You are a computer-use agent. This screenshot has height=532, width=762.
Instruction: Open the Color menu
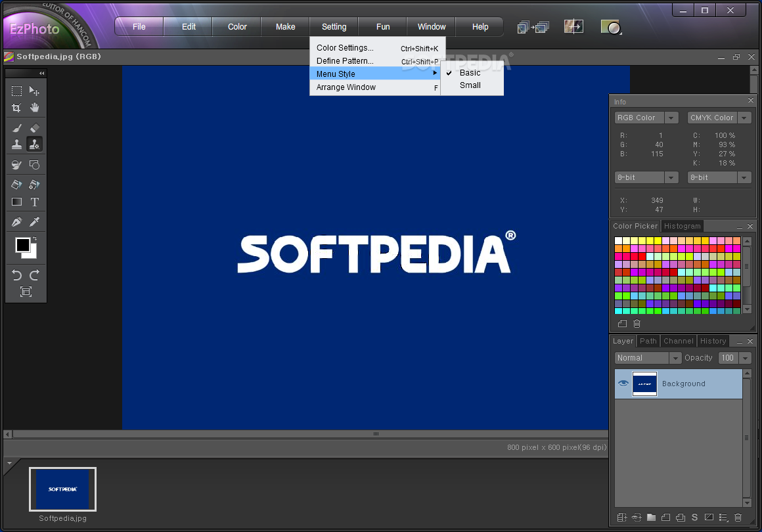point(237,27)
